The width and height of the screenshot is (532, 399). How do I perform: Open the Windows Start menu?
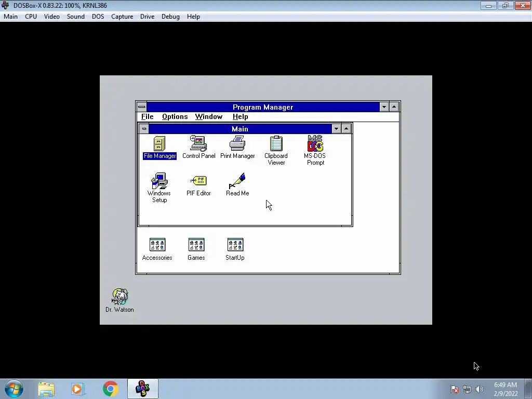14,389
